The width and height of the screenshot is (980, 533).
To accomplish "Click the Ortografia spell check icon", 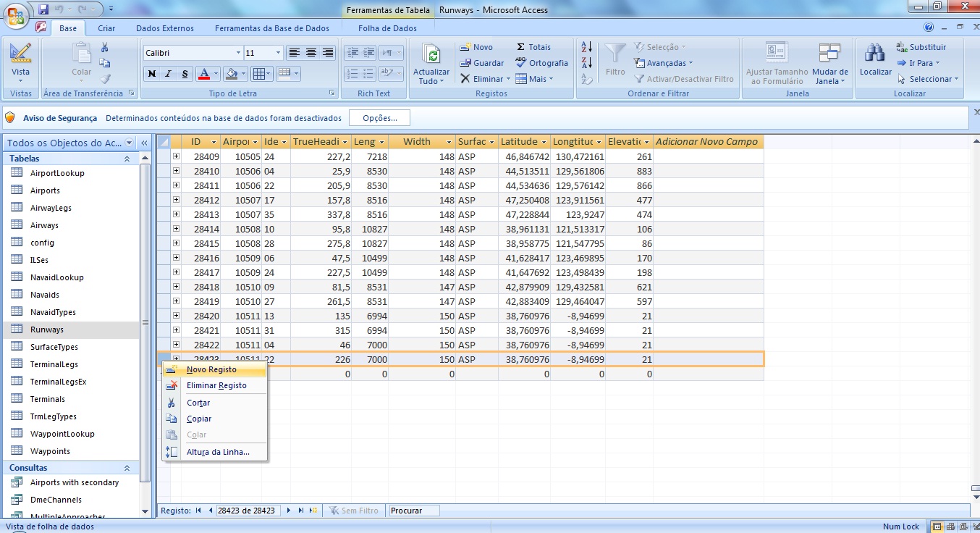I will (x=521, y=63).
